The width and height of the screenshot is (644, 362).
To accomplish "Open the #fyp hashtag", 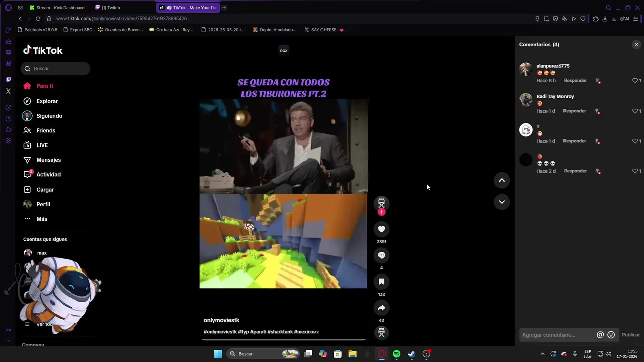I will click(243, 332).
